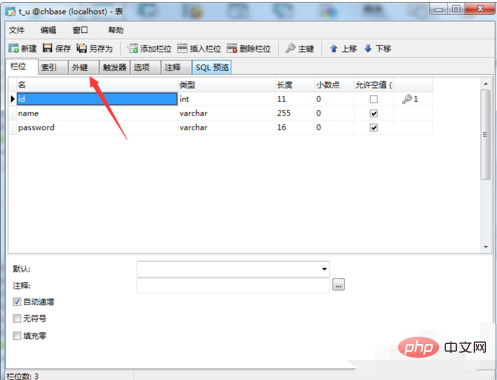This screenshot has height=380, width=497.
Task: Toggle allow-null checkbox for id row
Action: (374, 99)
